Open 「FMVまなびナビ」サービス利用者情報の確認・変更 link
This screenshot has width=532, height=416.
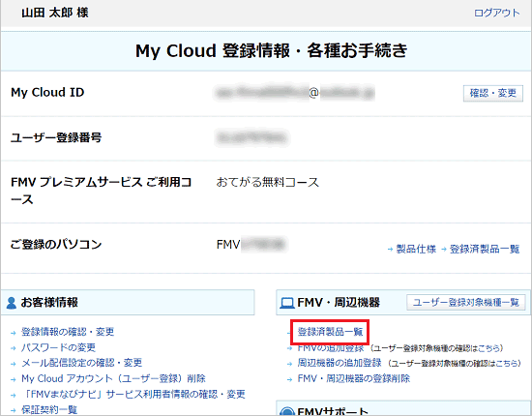pos(133,394)
